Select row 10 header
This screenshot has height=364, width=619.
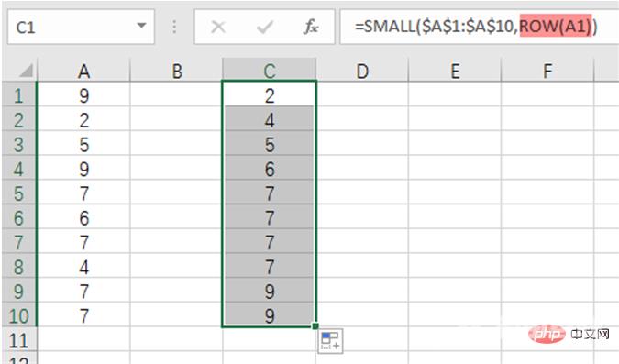(19, 314)
